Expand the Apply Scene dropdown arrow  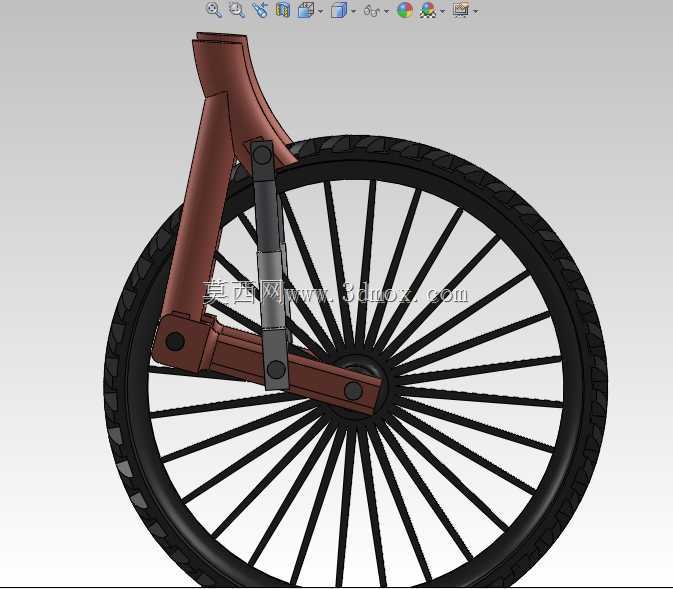point(443,11)
